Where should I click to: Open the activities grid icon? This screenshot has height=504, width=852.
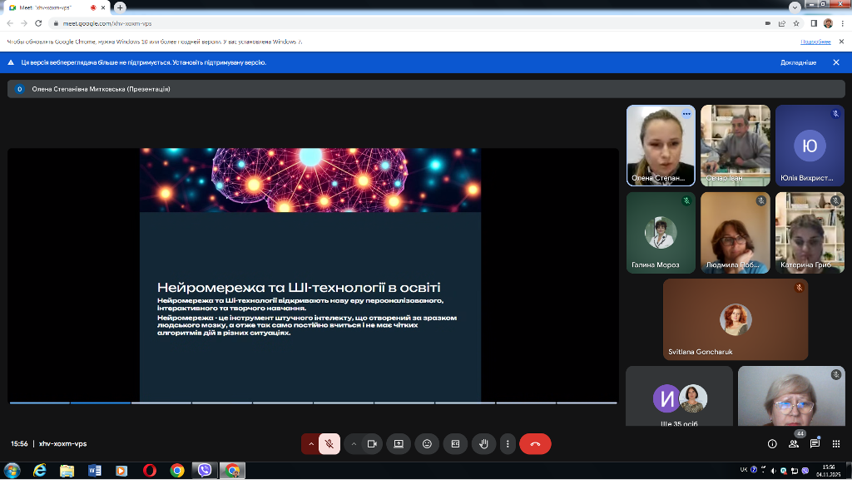pos(837,444)
